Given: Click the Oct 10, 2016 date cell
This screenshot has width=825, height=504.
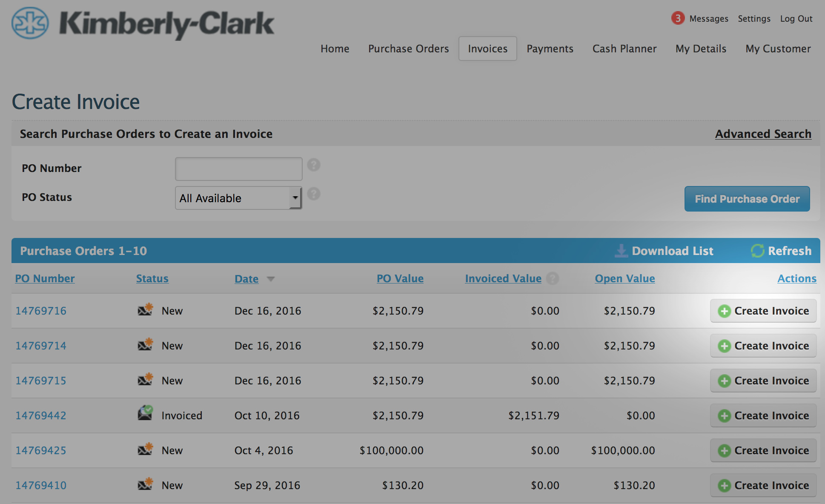Looking at the screenshot, I should [x=267, y=416].
